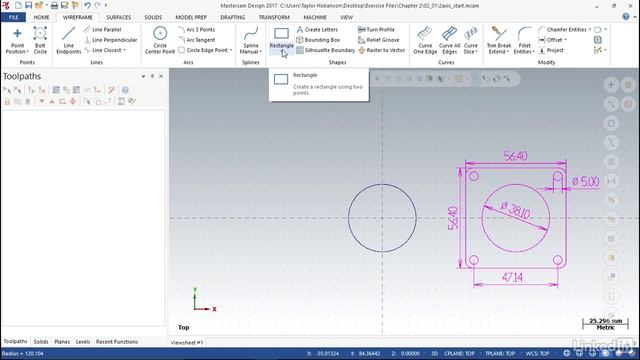Activate the Line Endpoints tool
Image resolution: width=640 pixels, height=360 pixels.
(x=69, y=41)
